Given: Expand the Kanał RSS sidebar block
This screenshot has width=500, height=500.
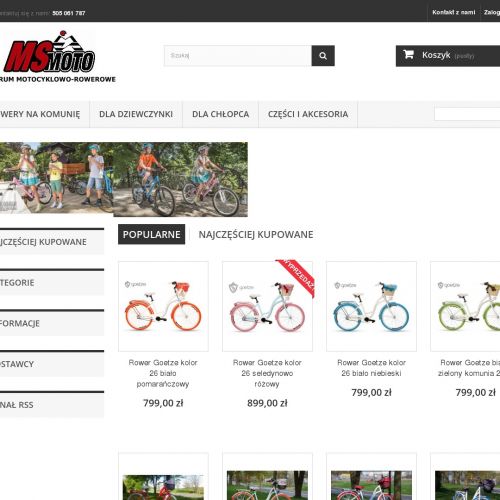Looking at the screenshot, I should 52,404.
